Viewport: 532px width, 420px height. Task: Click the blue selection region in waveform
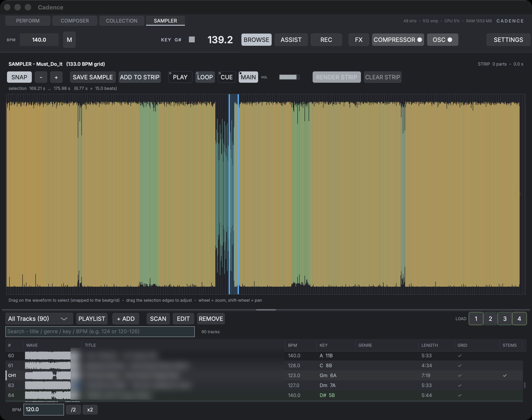234,194
